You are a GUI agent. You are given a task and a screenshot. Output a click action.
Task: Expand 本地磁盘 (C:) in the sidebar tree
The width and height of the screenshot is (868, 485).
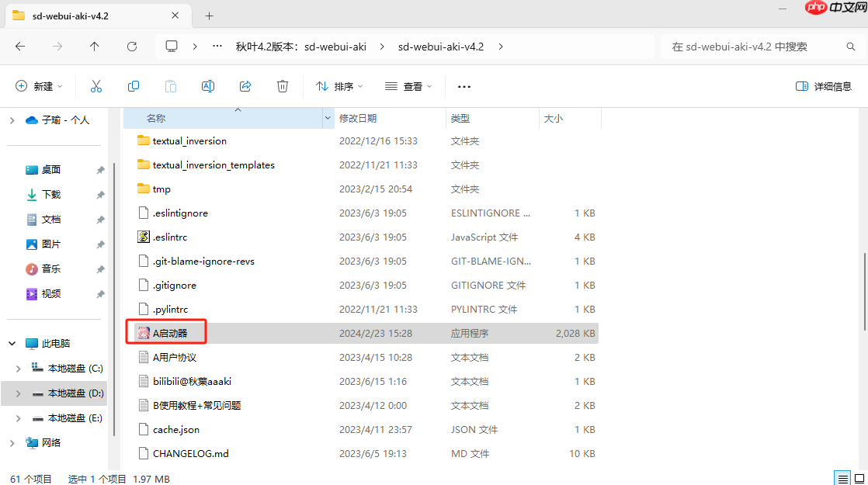[17, 368]
